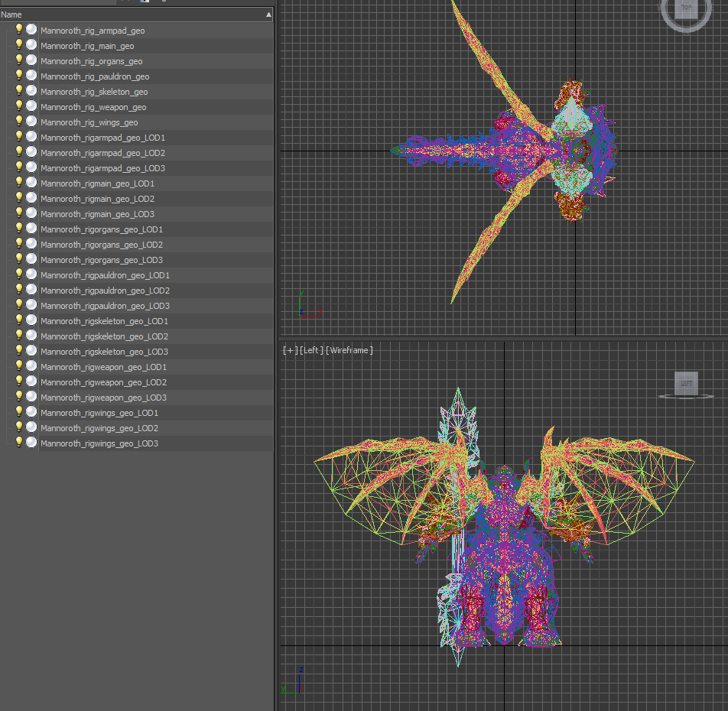This screenshot has width=728, height=711.
Task: Select the Mannoroth_rigarmpad_geo_LOD3 name
Action: (x=102, y=168)
